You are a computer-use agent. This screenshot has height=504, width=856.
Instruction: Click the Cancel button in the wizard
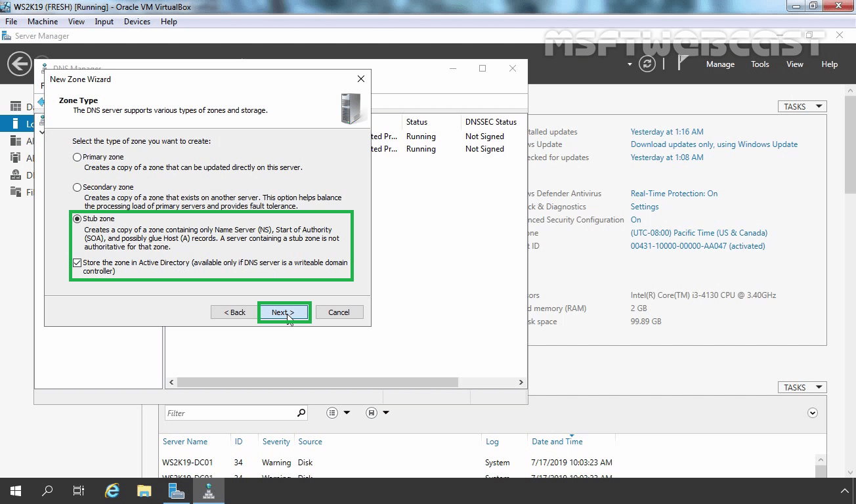[339, 312]
